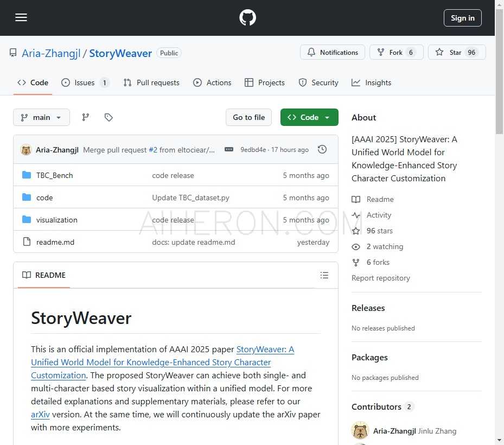This screenshot has width=504, height=445.
Task: Open the arXiv link in README
Action: click(x=40, y=415)
